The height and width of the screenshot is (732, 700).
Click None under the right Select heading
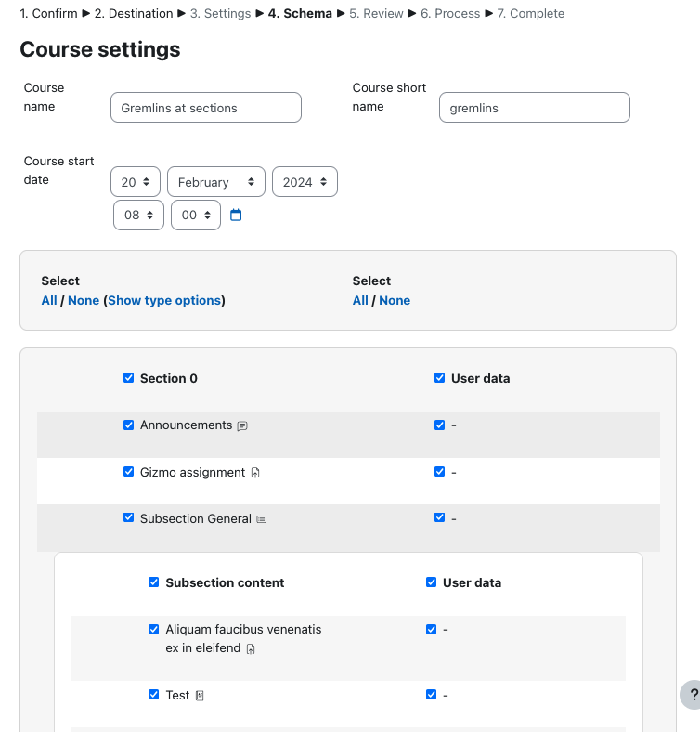pyautogui.click(x=395, y=300)
